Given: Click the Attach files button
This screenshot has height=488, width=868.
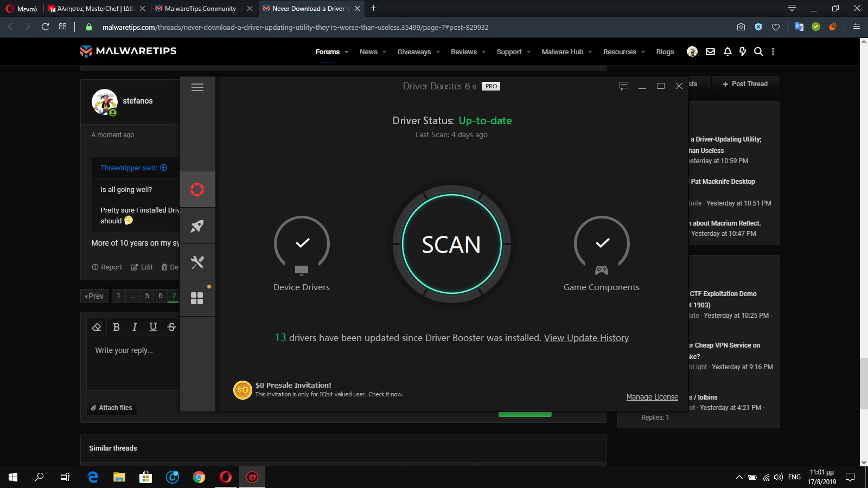Looking at the screenshot, I should [x=112, y=408].
